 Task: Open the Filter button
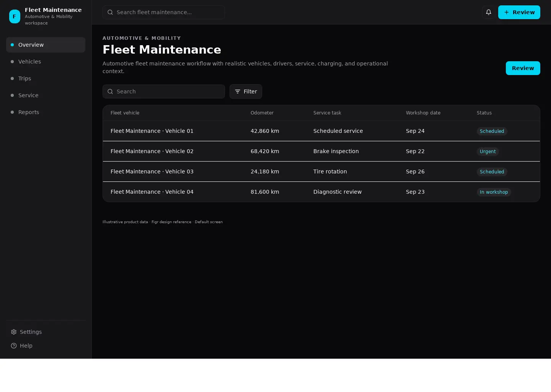pos(246,91)
